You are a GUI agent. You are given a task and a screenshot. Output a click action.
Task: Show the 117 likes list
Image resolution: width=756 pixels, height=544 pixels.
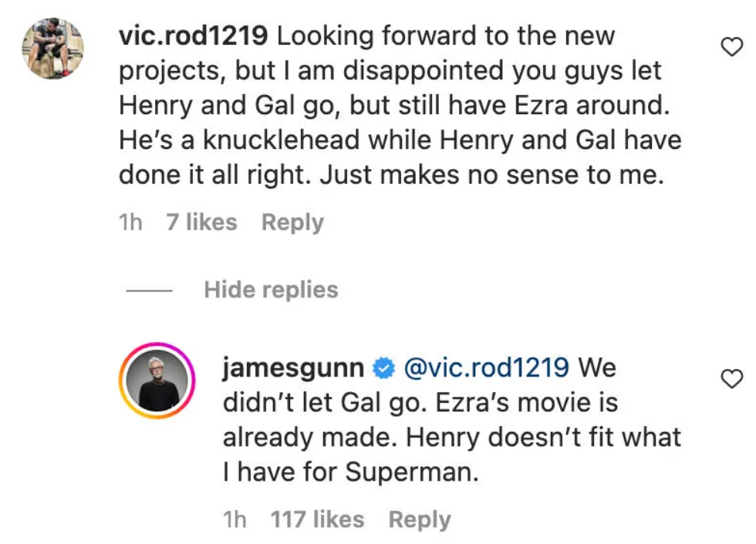click(317, 519)
